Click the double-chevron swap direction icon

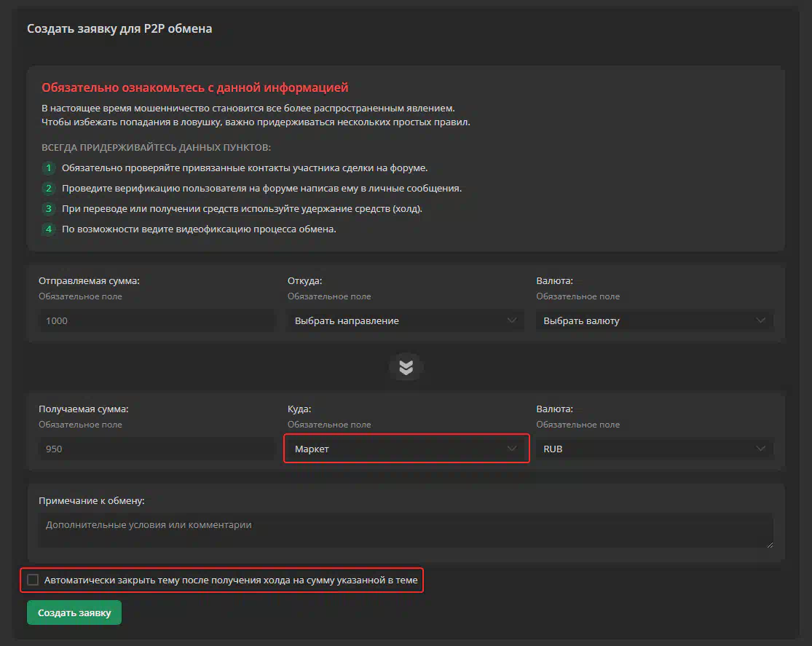pos(406,368)
